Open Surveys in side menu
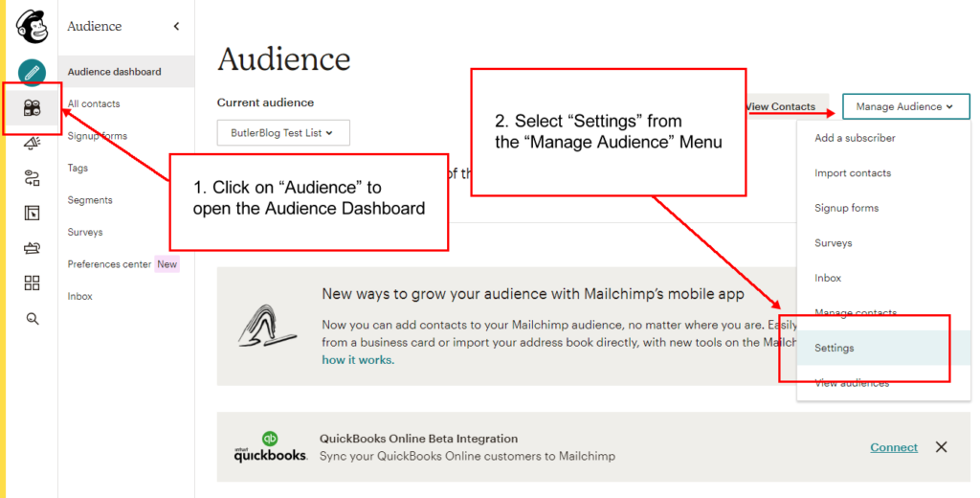 pyautogui.click(x=85, y=232)
